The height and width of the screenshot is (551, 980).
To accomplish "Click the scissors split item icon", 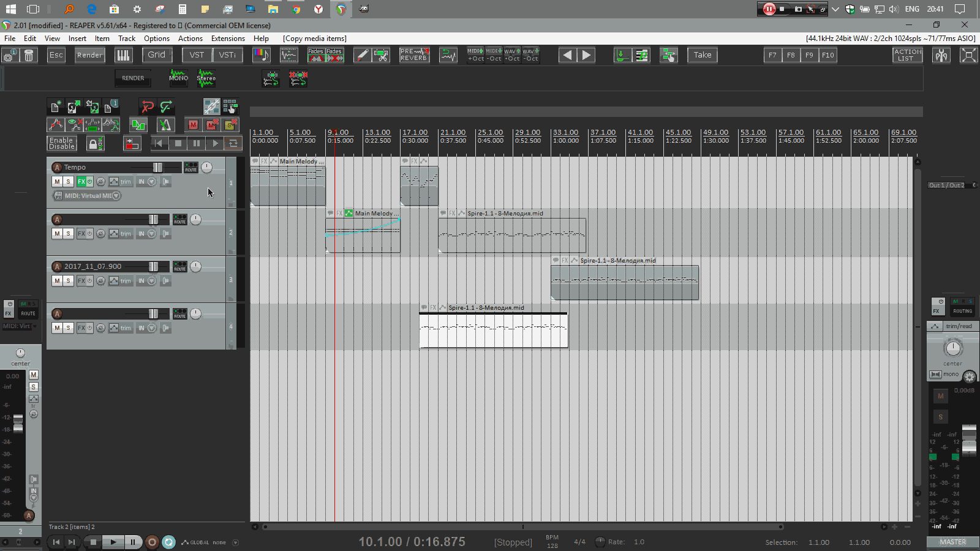I will point(381,55).
